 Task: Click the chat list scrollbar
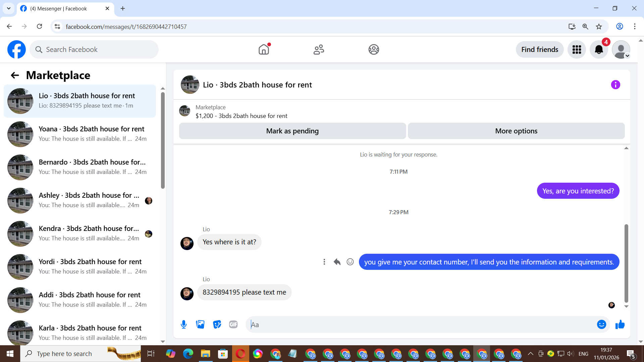coord(163,141)
